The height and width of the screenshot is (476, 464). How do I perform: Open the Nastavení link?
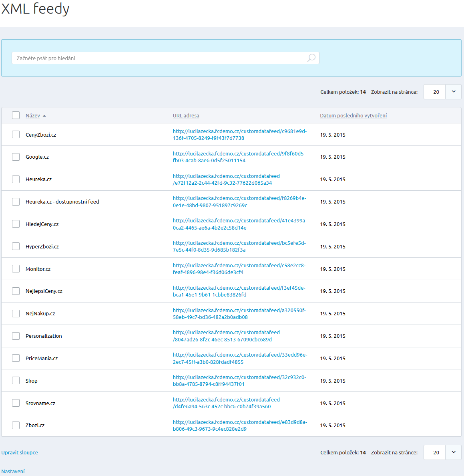point(13,472)
